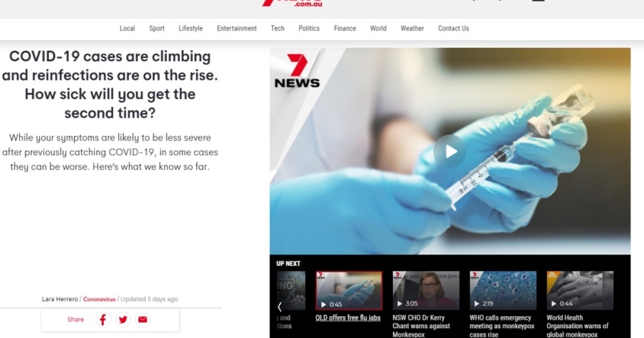Screen dimensions: 644x338
Task: Navigate to Politics section
Action: (x=309, y=28)
